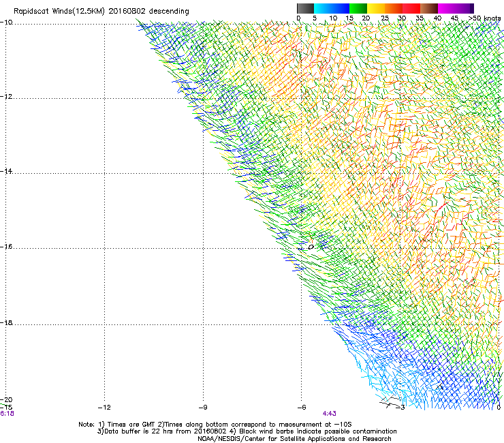Click the '45' legend scale label
Screen dimensions: 504x443
click(x=454, y=18)
